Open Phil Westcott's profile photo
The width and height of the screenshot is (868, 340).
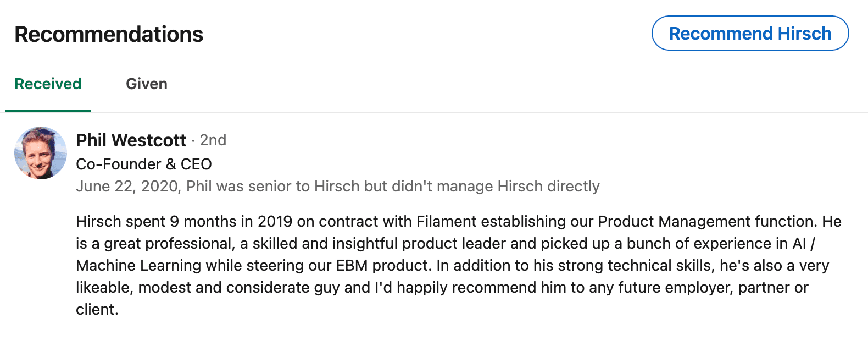[x=41, y=153]
